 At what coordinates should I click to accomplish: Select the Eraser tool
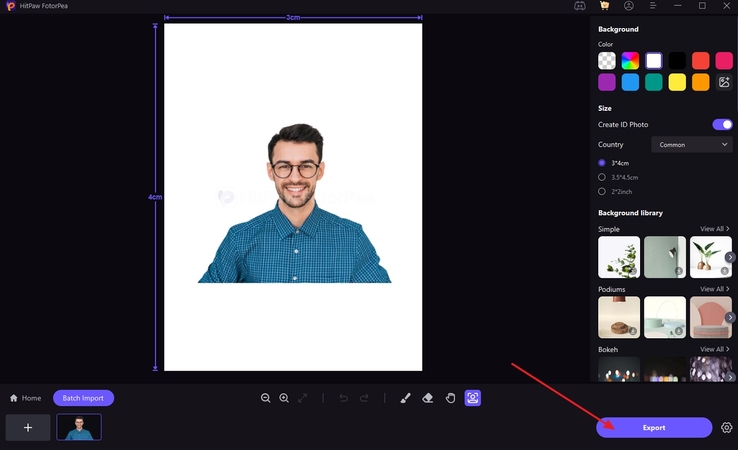[427, 398]
